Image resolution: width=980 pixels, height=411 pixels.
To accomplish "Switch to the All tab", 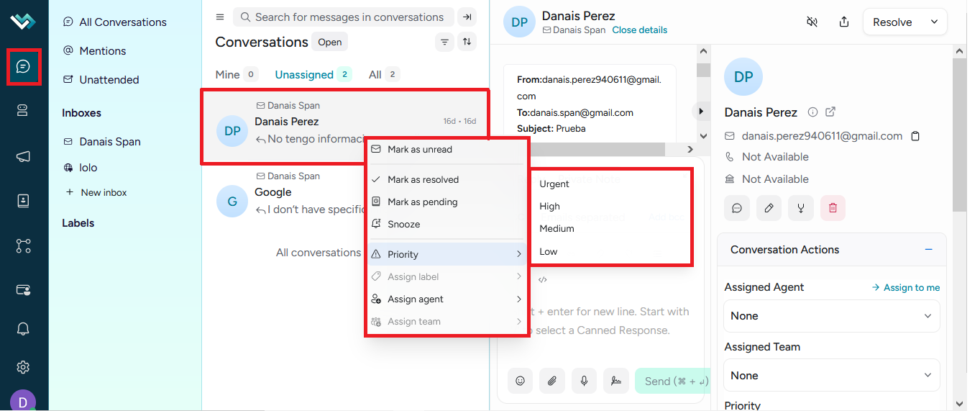I will 384,75.
